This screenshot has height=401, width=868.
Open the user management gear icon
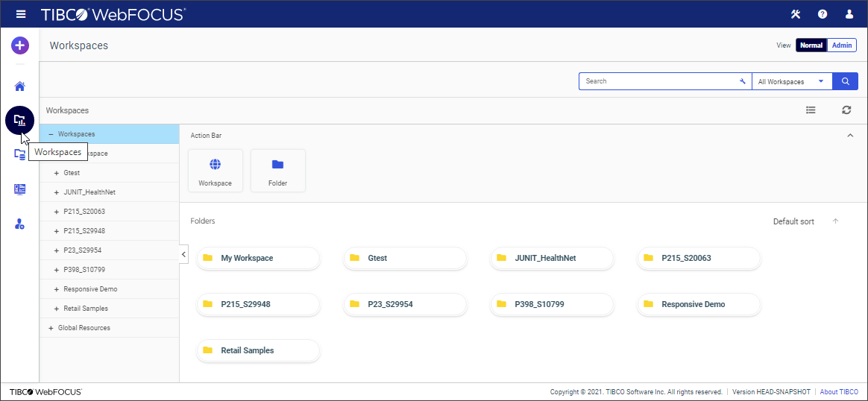(20, 224)
